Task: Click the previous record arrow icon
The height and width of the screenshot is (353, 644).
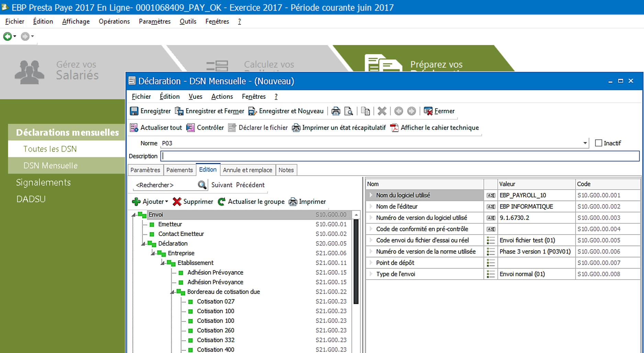Action: [x=398, y=111]
